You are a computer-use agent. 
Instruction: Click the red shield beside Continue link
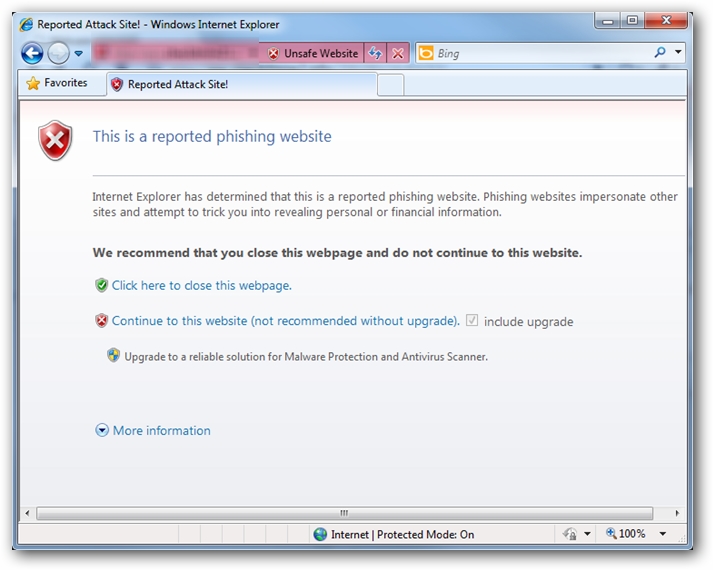coord(101,320)
